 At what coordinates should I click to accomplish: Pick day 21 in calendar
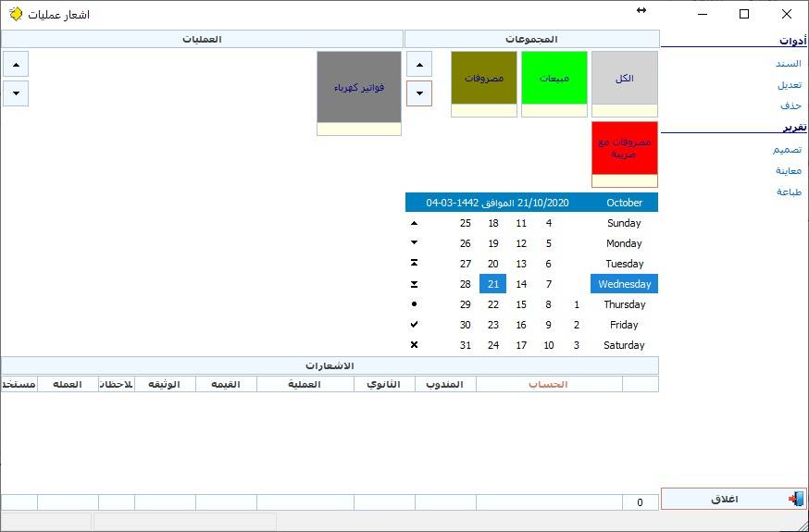click(x=493, y=284)
